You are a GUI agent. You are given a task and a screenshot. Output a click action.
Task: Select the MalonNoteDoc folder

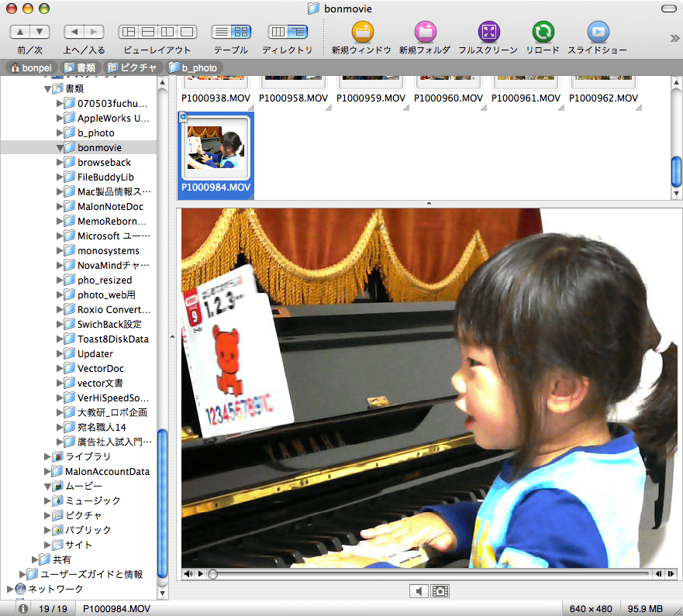[110, 206]
